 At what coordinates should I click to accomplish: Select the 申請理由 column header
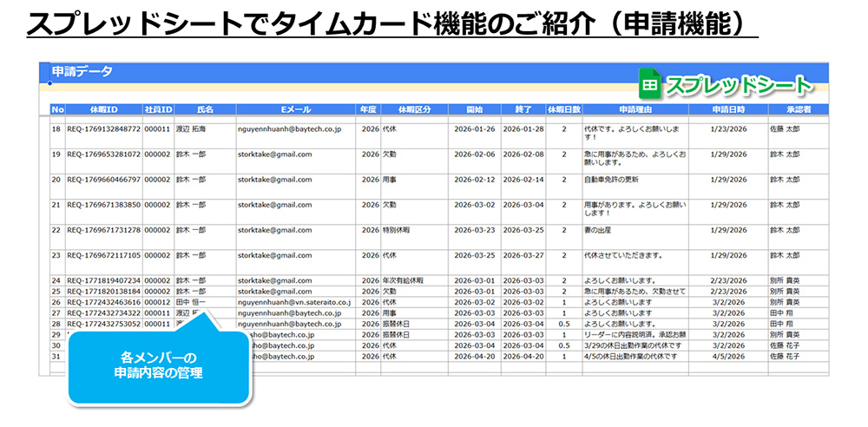tap(635, 109)
